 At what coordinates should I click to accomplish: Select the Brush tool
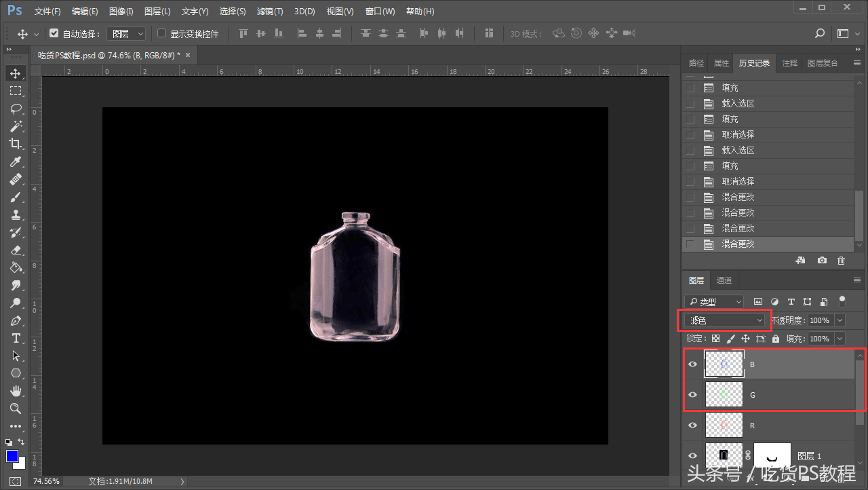click(16, 197)
